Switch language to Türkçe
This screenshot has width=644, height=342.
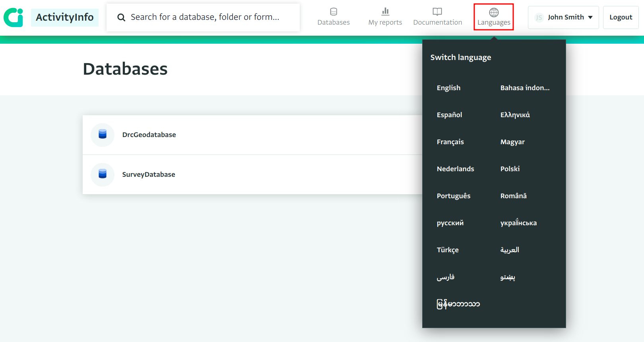(448, 250)
